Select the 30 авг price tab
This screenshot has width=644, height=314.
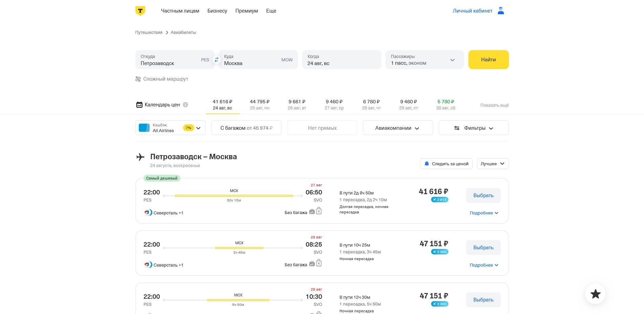(446, 105)
